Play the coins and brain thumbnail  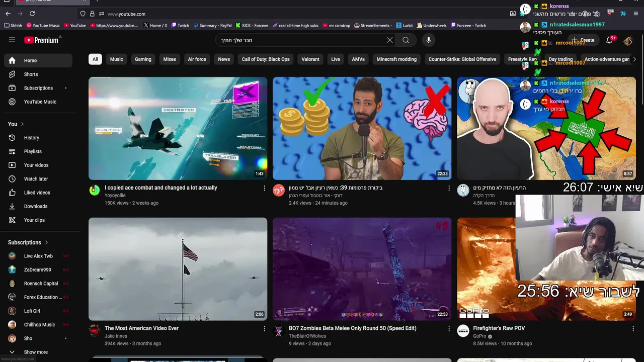362,128
